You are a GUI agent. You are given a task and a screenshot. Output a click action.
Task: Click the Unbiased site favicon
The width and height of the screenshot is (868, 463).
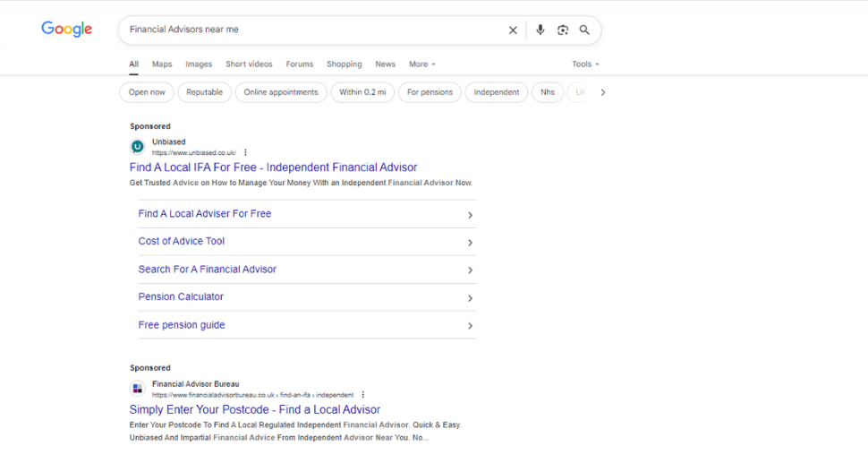tap(137, 147)
